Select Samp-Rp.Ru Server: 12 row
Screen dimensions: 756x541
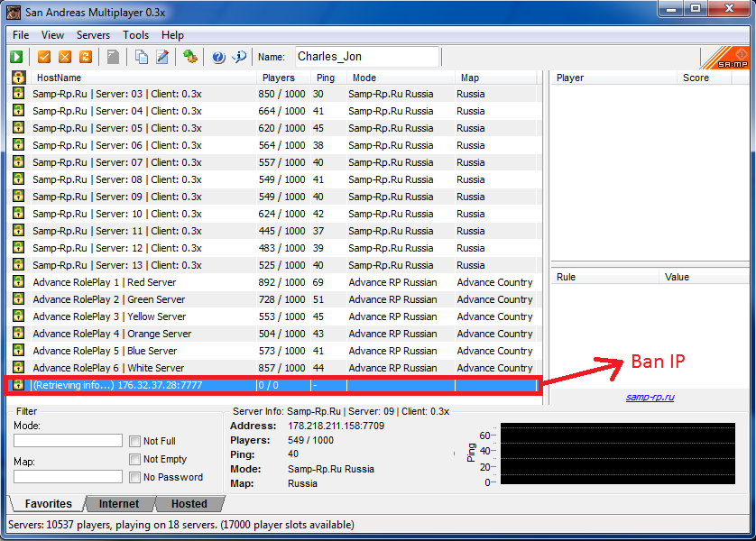pyautogui.click(x=272, y=248)
